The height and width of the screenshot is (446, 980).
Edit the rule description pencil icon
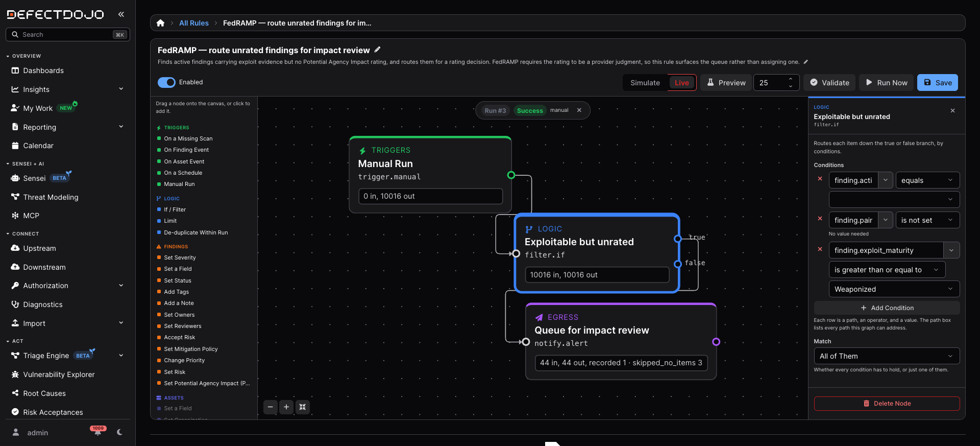point(806,62)
